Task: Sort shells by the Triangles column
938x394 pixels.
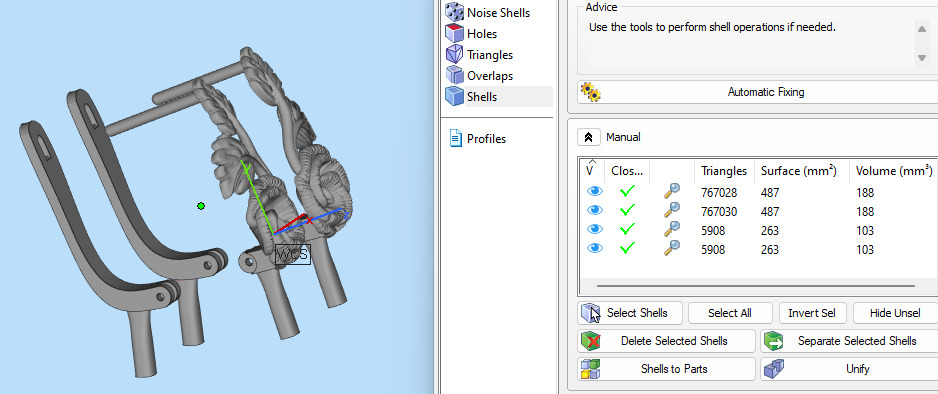Action: (724, 170)
